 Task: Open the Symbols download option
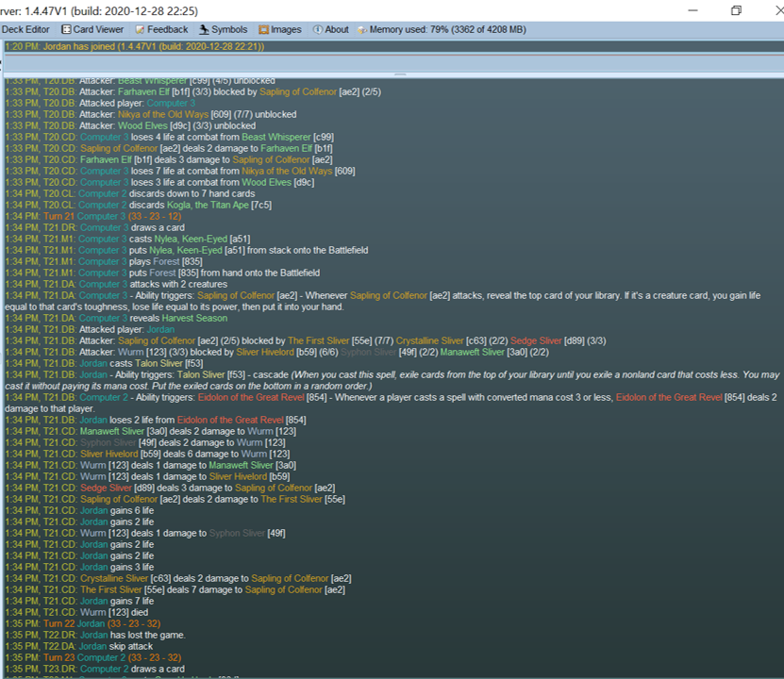pyautogui.click(x=222, y=30)
